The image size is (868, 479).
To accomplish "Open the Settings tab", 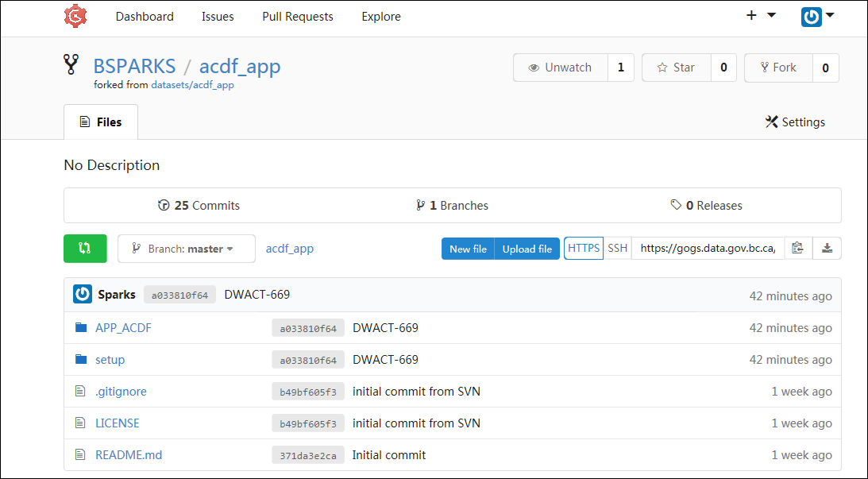I will pos(795,122).
